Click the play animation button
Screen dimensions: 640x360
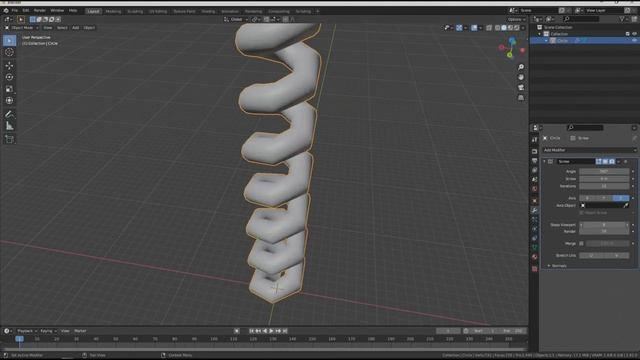tap(271, 331)
